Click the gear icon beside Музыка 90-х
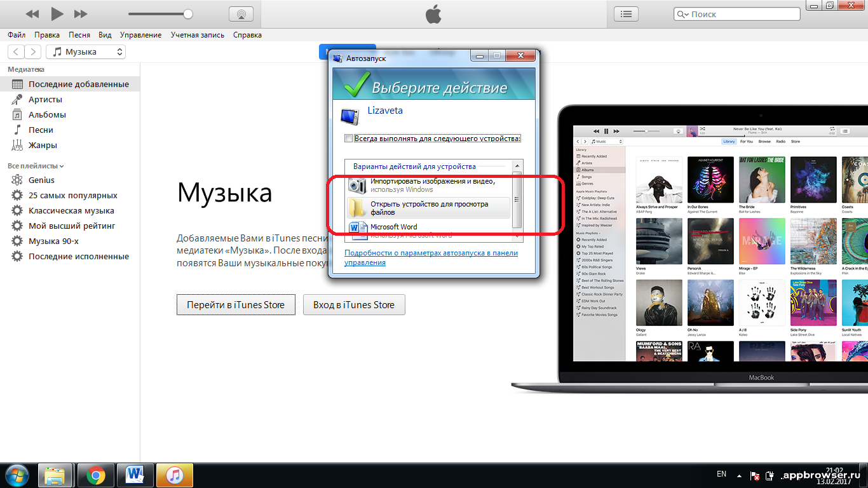868x488 pixels. coord(17,241)
